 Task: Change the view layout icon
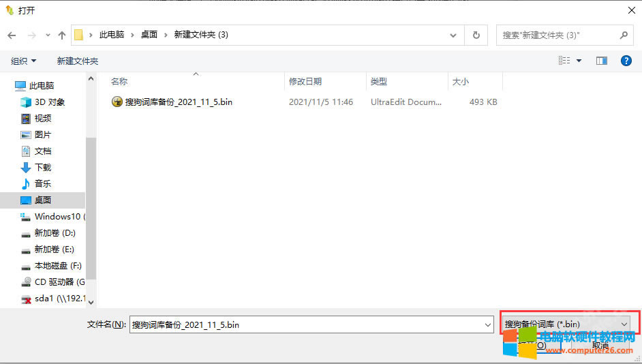564,61
